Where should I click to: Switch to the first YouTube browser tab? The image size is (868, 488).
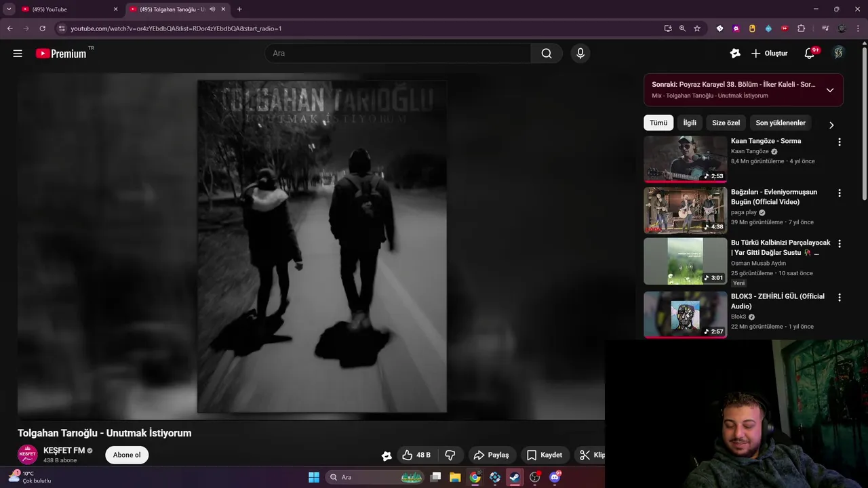click(68, 9)
